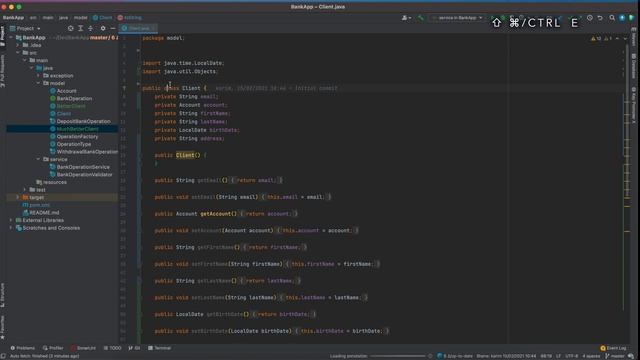Open the user account icon menu
Viewport: 640px width, 360px height.
pos(406,18)
